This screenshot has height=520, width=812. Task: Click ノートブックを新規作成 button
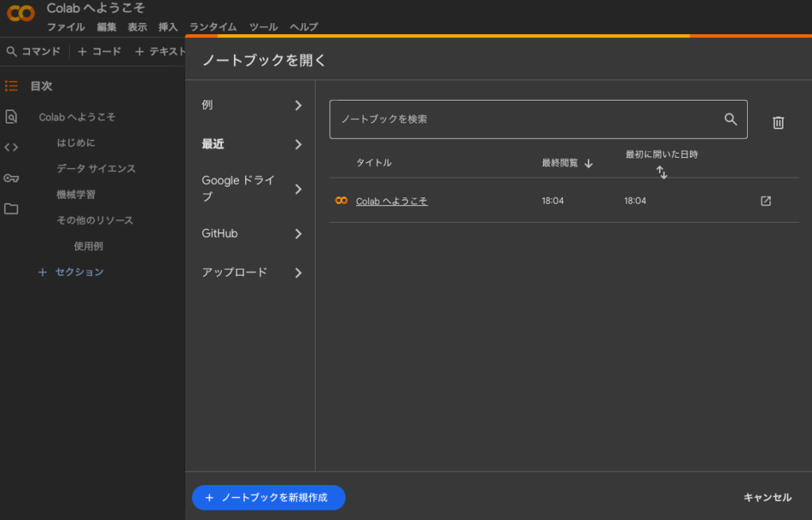269,497
